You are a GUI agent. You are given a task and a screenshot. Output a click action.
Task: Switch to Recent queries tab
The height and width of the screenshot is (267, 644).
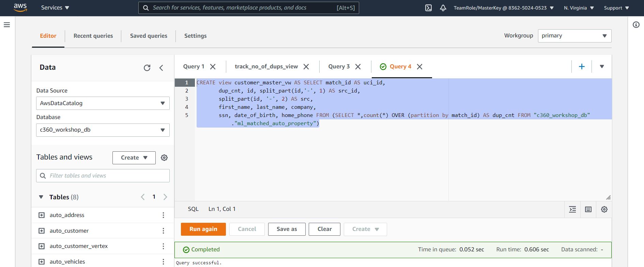(93, 36)
